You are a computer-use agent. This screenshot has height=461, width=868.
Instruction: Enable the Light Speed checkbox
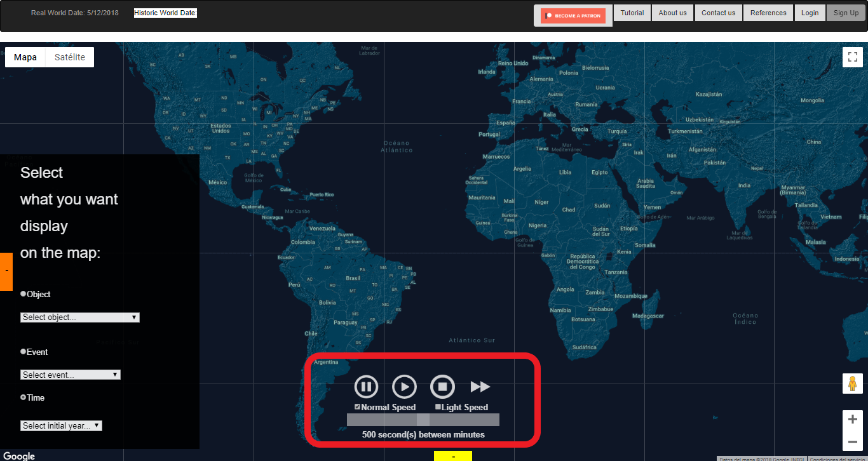tap(438, 407)
